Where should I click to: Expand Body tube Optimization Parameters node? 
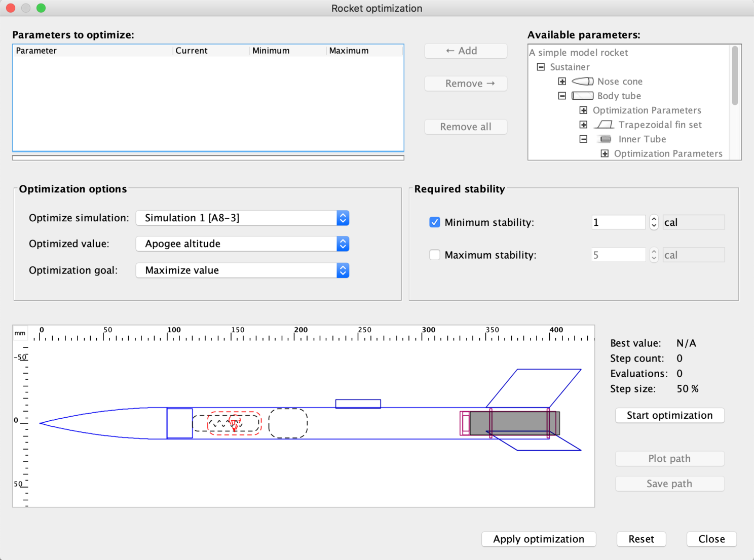pos(583,110)
